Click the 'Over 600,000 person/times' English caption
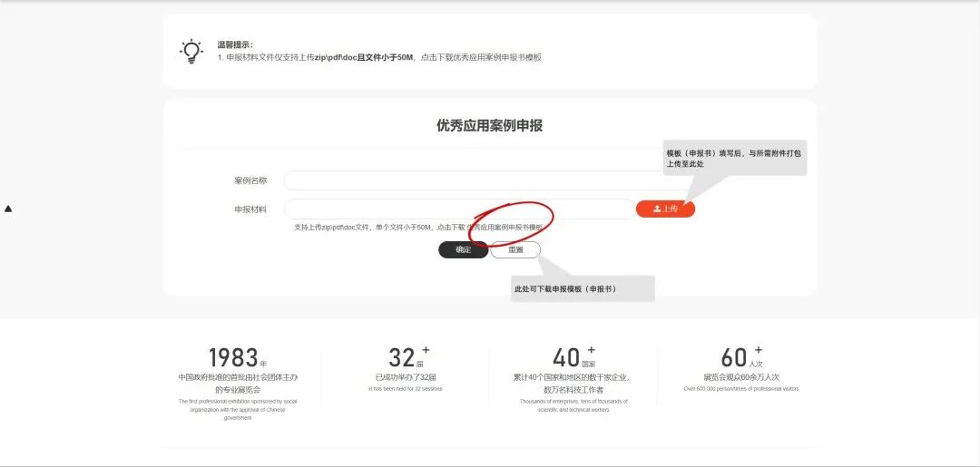Viewport: 980px width, 467px height. [741, 388]
